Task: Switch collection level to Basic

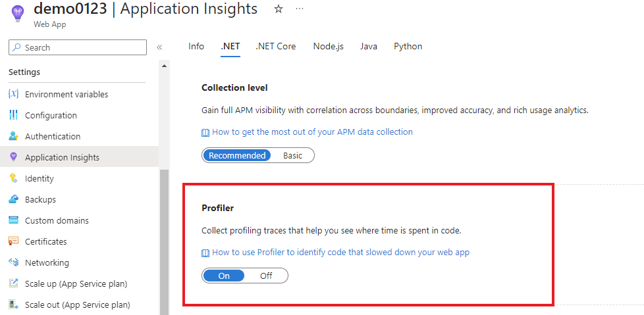Action: pos(293,155)
